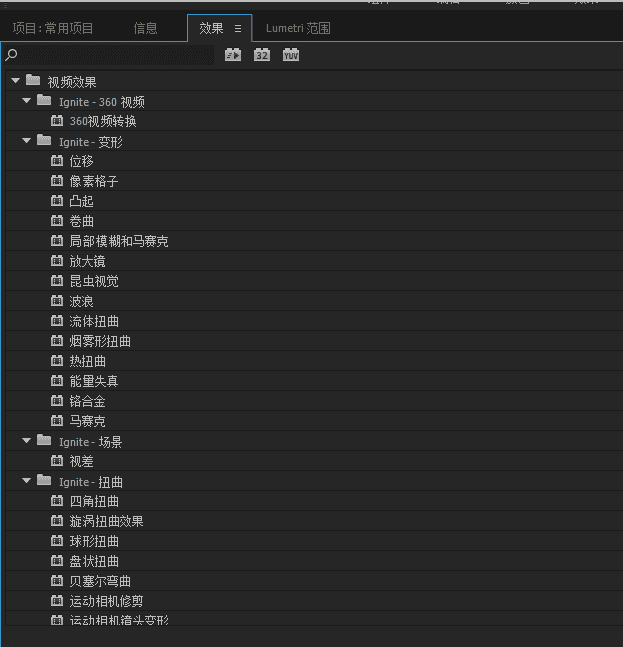Select the 贝塞尔弯曲 effect
This screenshot has height=647, width=623.
[100, 581]
